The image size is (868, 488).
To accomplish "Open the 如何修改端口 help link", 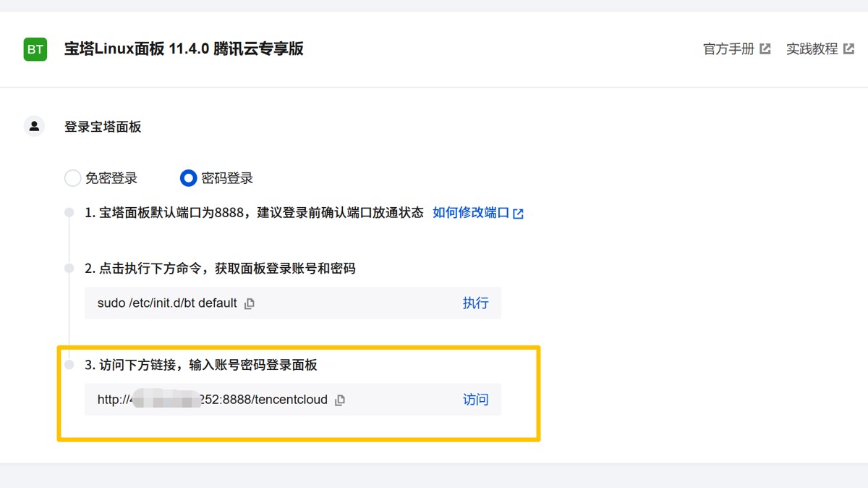I will (471, 213).
